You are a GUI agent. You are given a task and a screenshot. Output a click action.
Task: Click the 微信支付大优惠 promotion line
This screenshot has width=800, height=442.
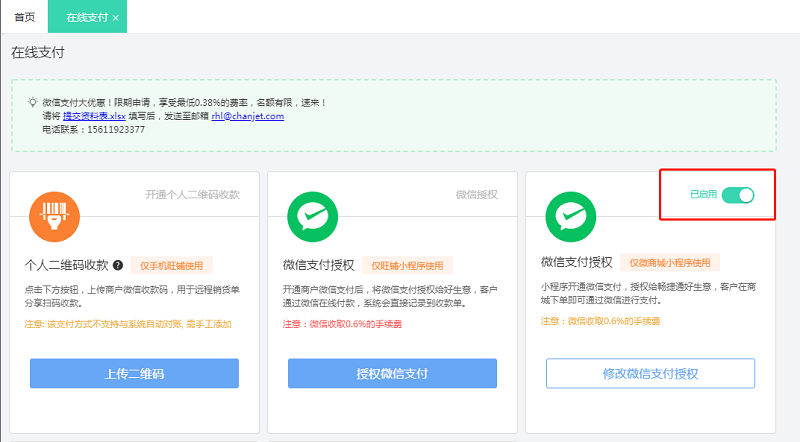pos(184,103)
